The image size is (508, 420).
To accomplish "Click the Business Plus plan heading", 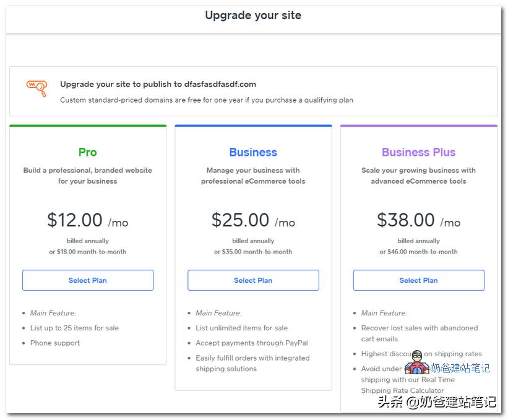I will [418, 152].
